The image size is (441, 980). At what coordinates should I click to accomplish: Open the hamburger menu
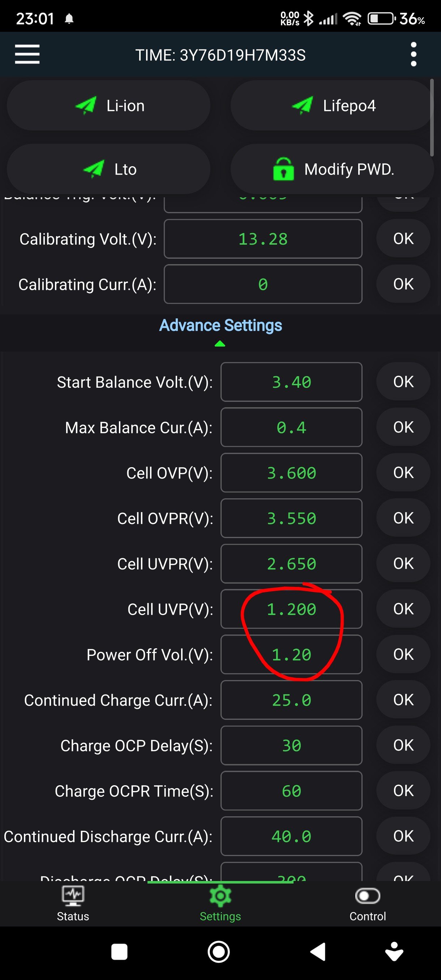click(x=27, y=55)
